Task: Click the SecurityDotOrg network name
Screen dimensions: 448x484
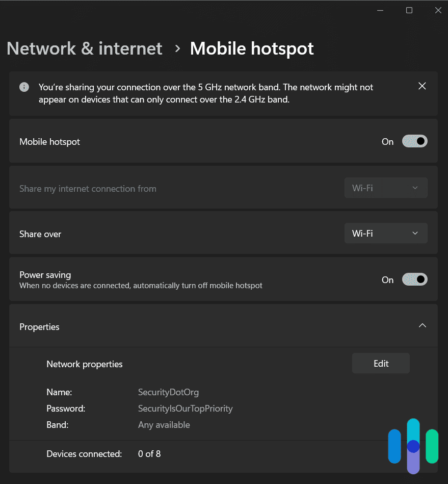Action: point(168,392)
